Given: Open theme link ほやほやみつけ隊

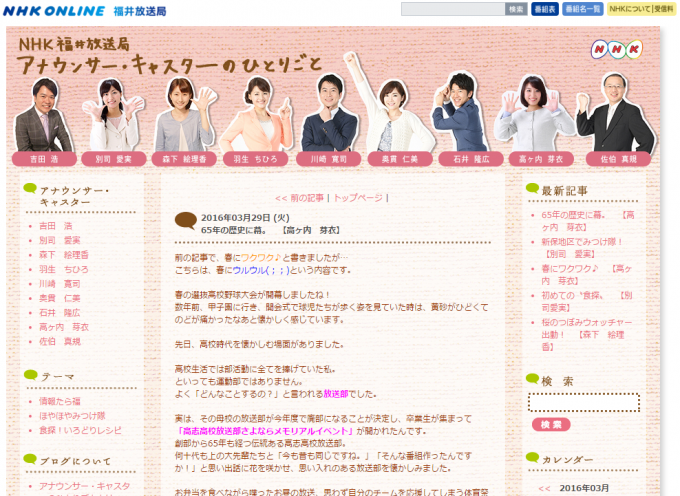Looking at the screenshot, I should point(72,416).
